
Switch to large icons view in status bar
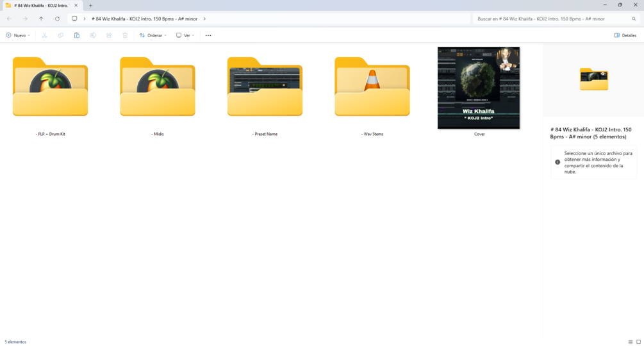(639, 342)
